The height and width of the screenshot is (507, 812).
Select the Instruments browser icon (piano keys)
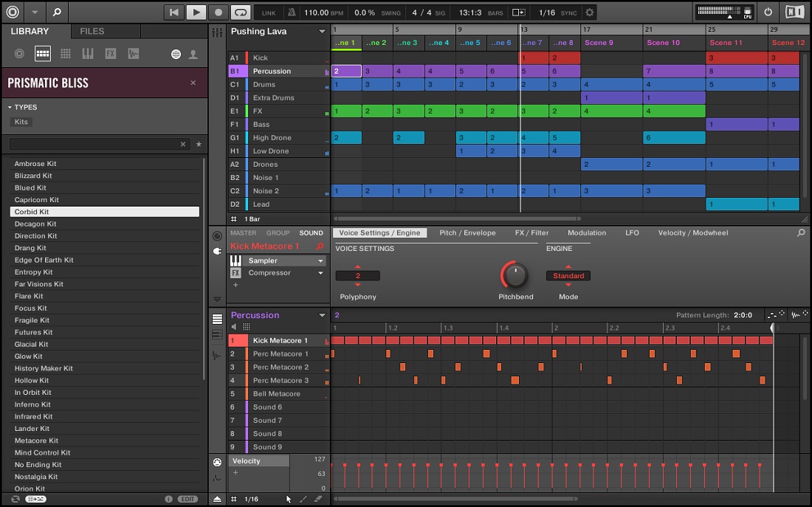[88, 54]
